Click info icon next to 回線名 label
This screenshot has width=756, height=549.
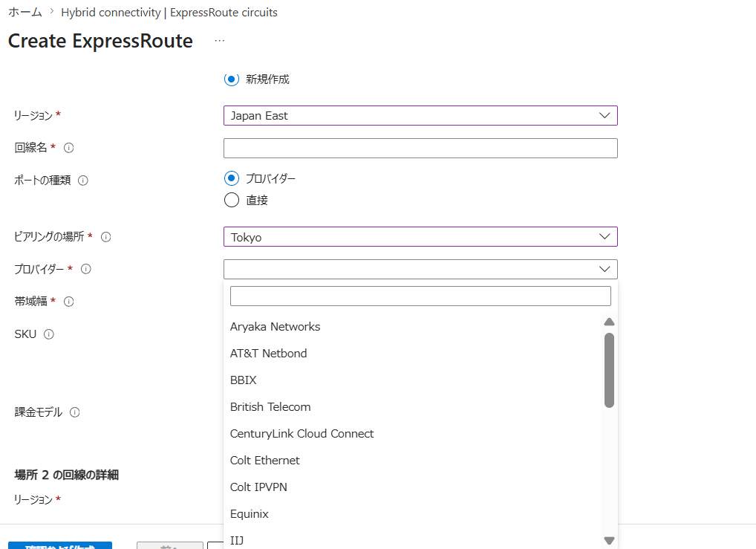click(69, 148)
